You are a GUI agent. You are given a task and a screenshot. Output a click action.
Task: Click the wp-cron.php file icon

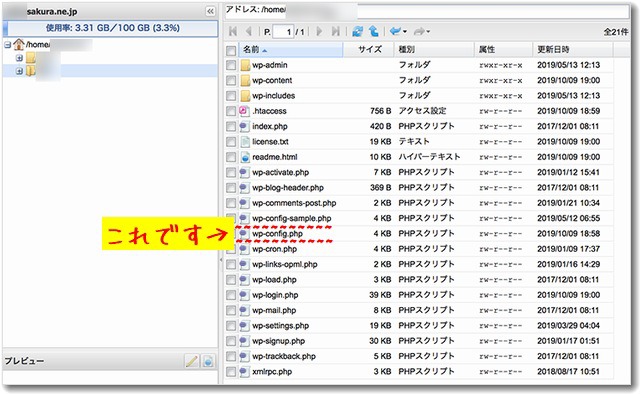click(244, 249)
